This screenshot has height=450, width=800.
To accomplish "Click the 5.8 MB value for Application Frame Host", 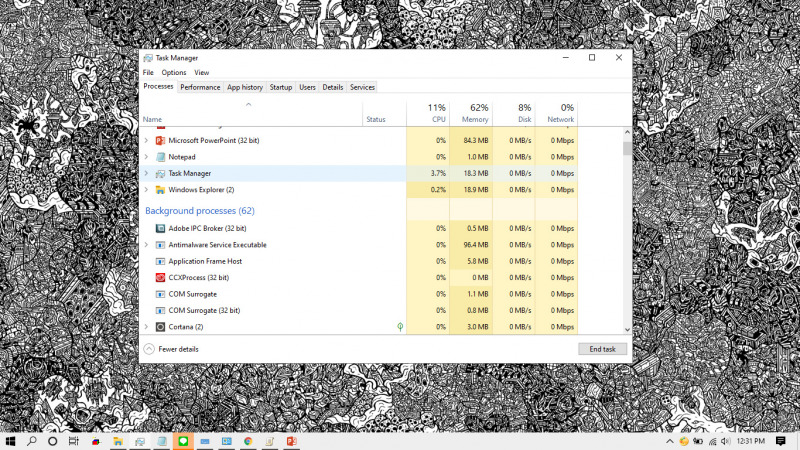I will 478,261.
